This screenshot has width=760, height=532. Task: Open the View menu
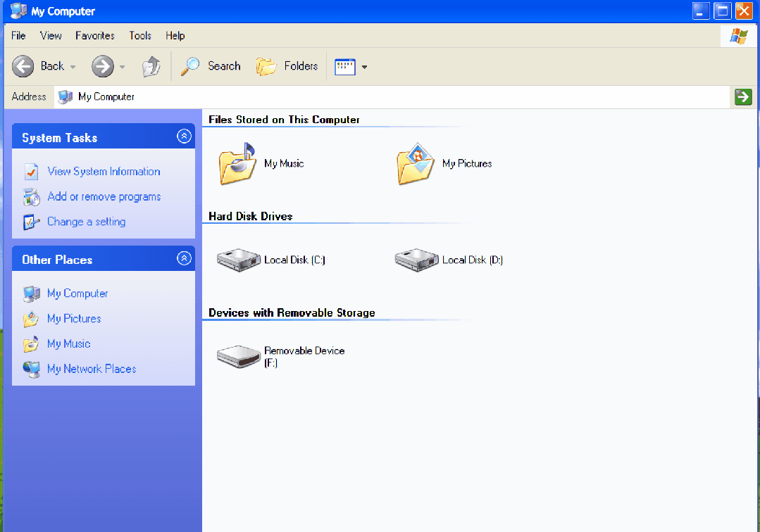coord(50,35)
